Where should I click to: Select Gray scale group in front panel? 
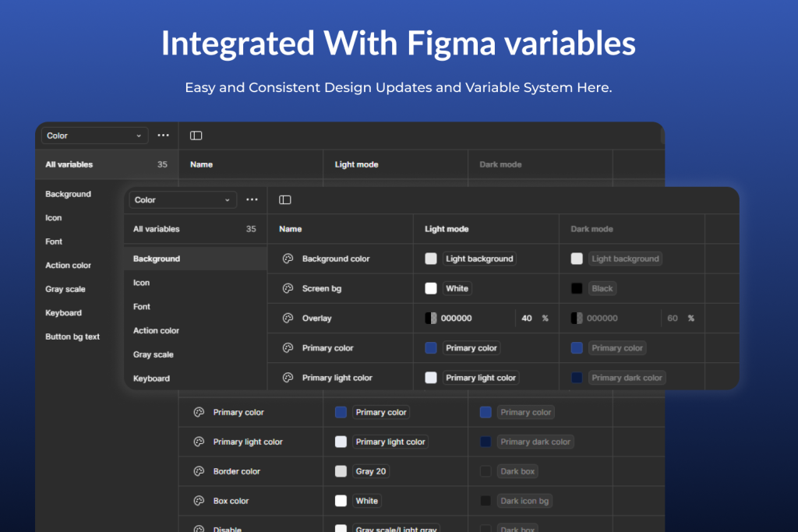[154, 354]
